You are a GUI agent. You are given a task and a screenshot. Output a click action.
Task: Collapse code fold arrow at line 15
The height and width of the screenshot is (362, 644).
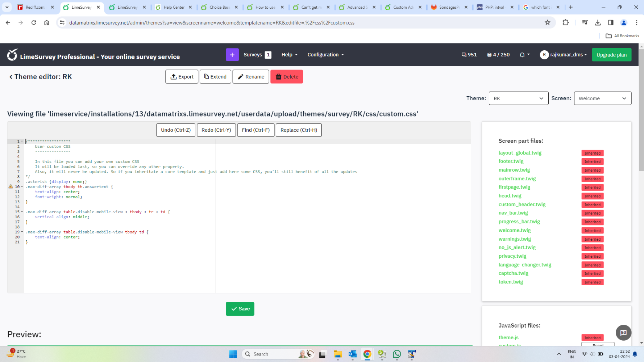coord(22,212)
